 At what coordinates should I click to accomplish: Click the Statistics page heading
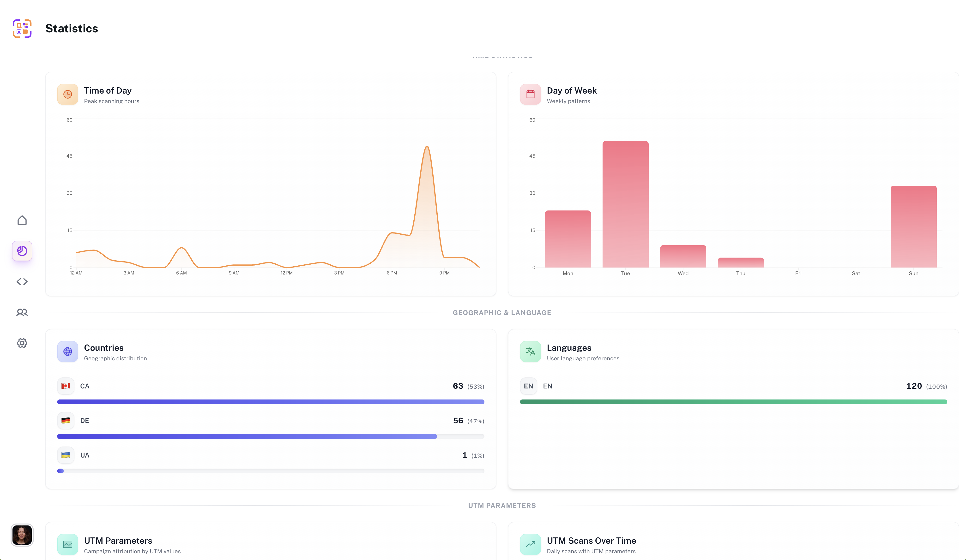click(72, 28)
